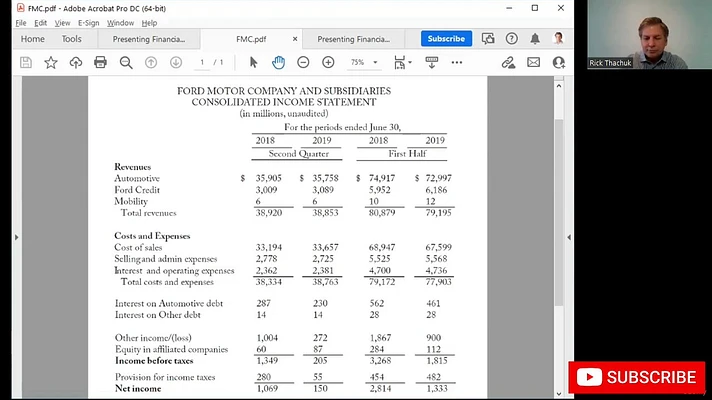Image resolution: width=712 pixels, height=400 pixels.
Task: Click the vertical scrollbar thumb
Action: point(559,212)
